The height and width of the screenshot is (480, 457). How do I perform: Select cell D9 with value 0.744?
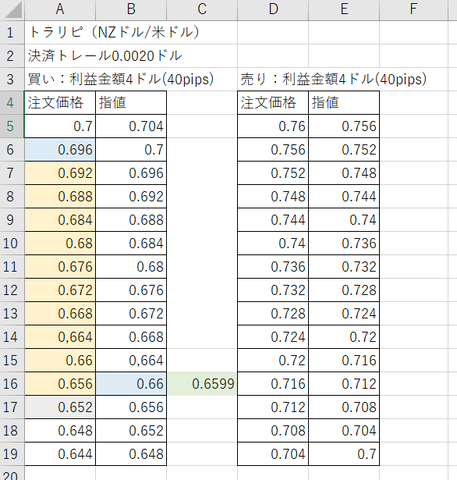273,220
